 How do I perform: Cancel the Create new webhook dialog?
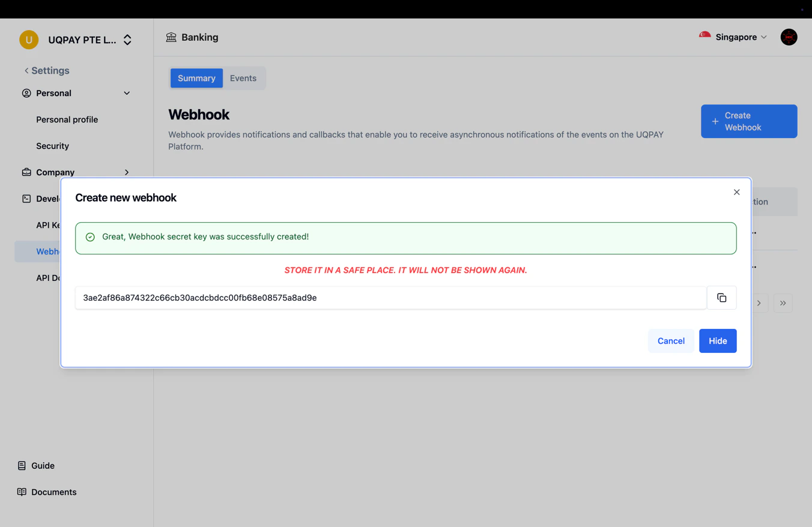coord(671,340)
